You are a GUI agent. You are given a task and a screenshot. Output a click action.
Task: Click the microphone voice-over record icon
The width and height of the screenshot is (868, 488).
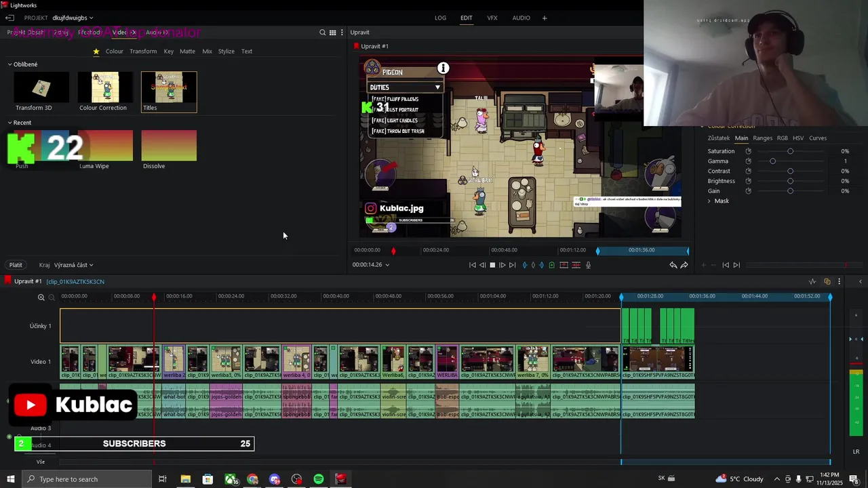point(588,265)
